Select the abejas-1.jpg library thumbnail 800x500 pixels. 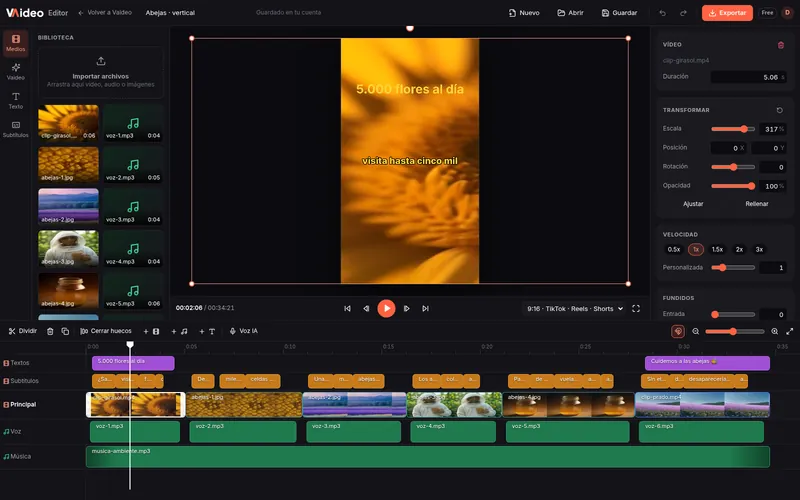coord(68,164)
